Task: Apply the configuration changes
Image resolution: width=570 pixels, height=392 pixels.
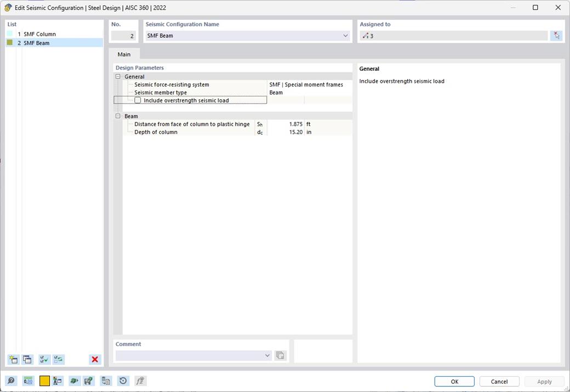Action: click(x=544, y=381)
